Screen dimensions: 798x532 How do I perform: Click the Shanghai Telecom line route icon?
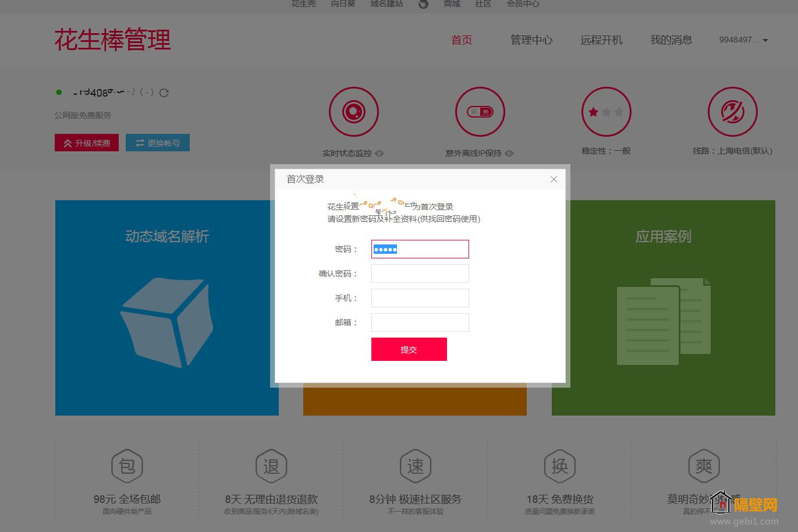pos(732,112)
